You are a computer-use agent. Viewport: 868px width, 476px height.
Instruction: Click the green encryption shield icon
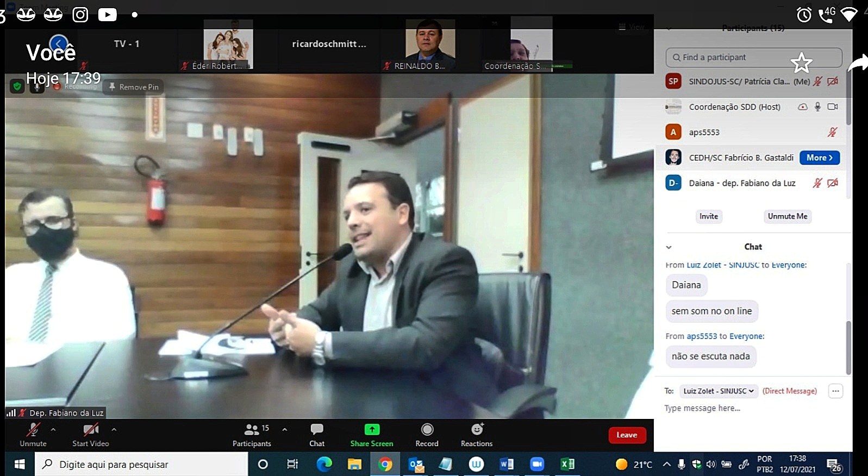(x=17, y=86)
